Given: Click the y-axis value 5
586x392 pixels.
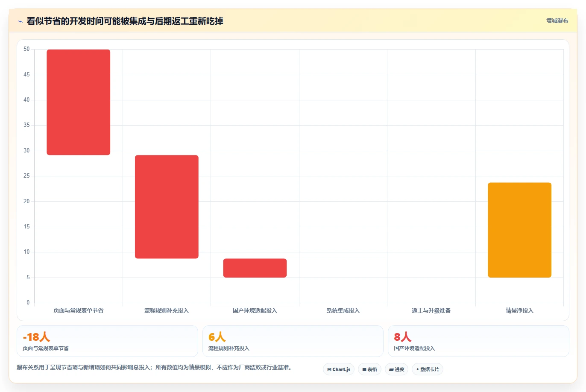Looking at the screenshot, I should [28, 278].
